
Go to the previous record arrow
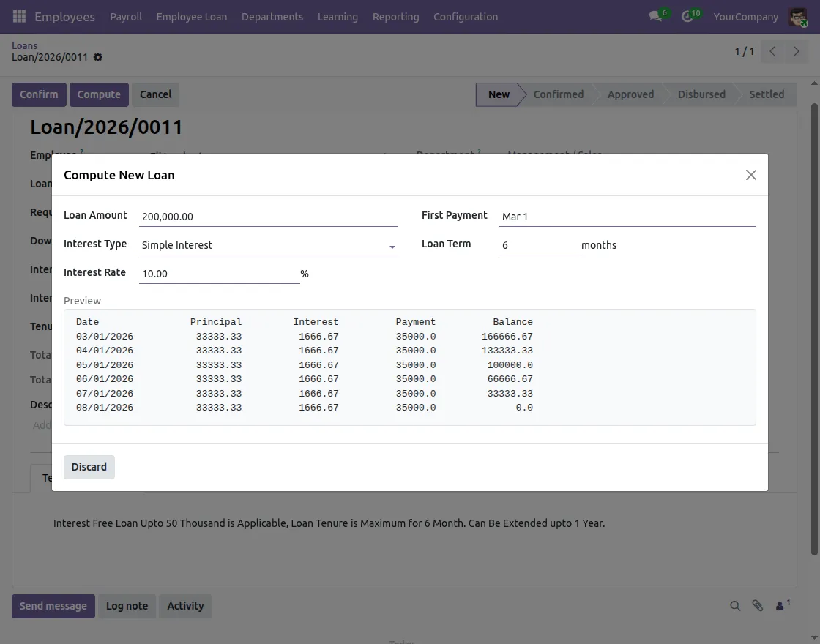772,51
